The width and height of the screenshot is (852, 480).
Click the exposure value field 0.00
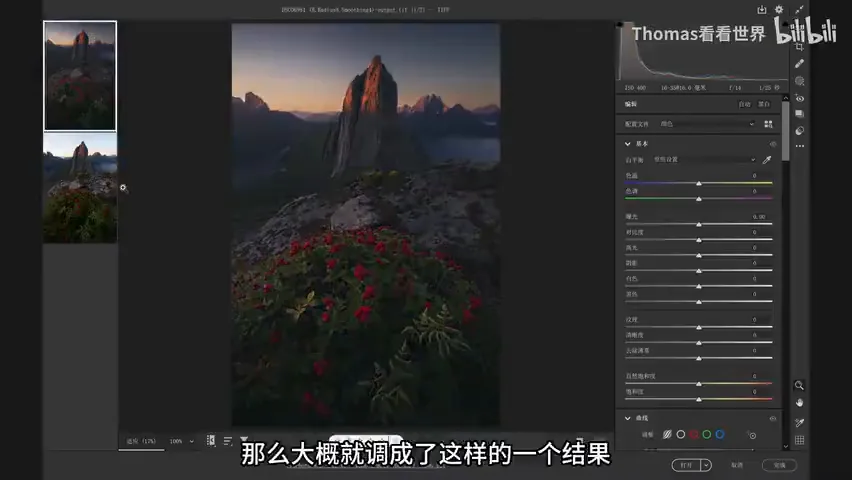[x=759, y=217]
